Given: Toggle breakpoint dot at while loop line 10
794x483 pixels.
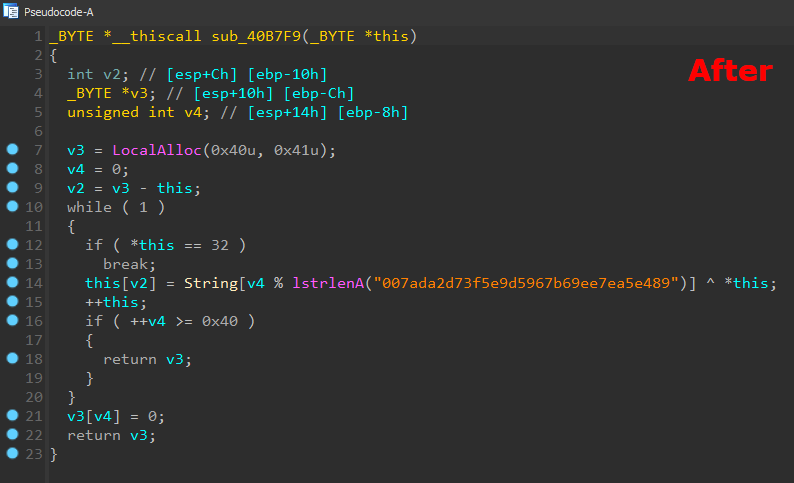Looking at the screenshot, I should pos(13,206).
